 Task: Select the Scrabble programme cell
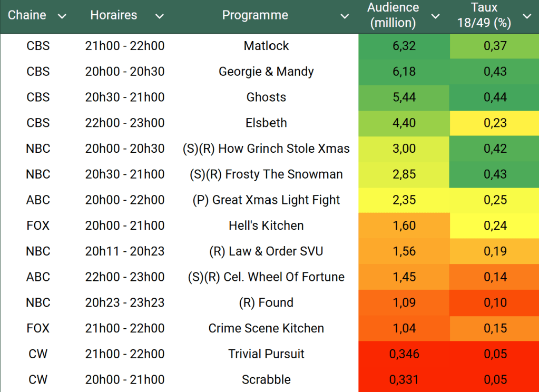tap(266, 379)
